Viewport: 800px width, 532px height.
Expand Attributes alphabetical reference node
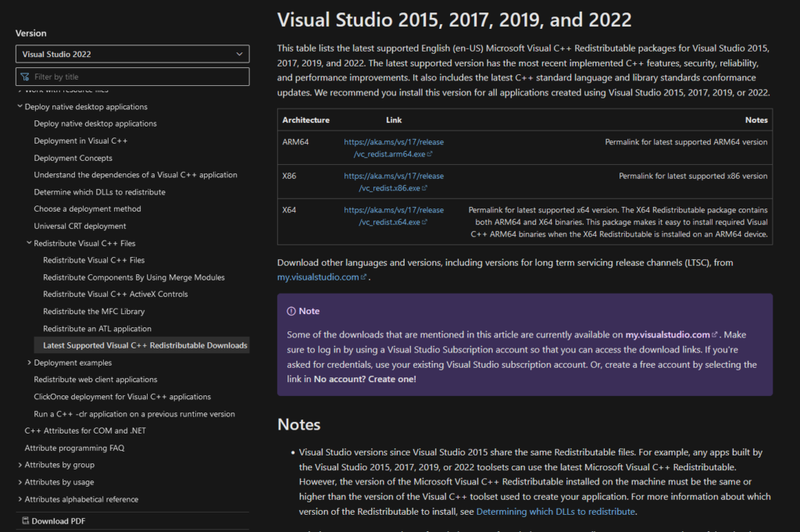click(20, 499)
